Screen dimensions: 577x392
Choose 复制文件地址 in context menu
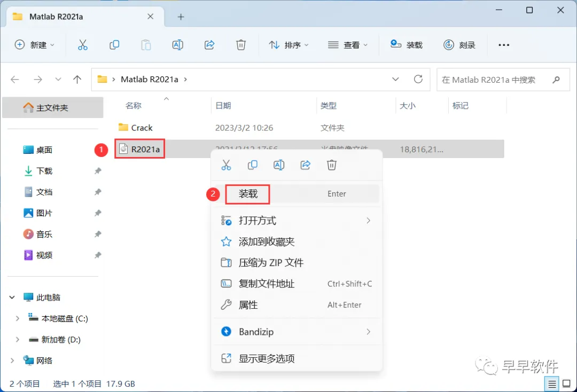click(x=296, y=284)
